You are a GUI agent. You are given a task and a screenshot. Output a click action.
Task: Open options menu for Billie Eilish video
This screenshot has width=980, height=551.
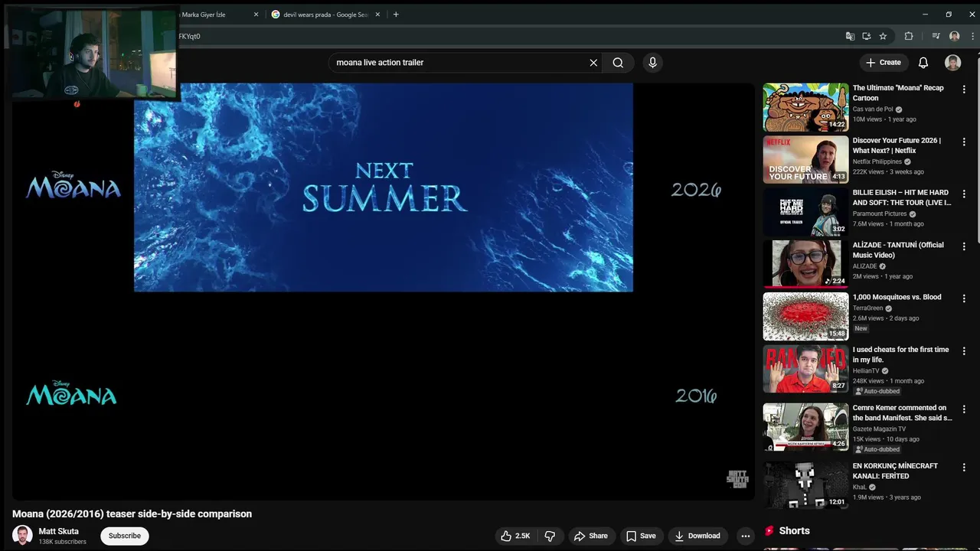964,194
